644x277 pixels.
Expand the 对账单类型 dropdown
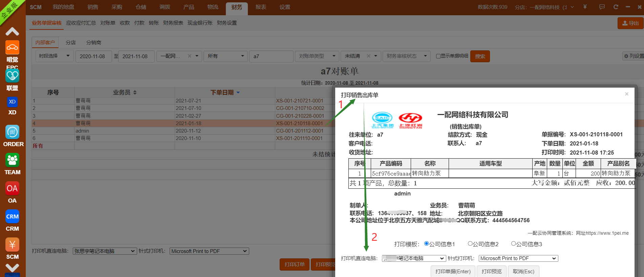(317, 56)
